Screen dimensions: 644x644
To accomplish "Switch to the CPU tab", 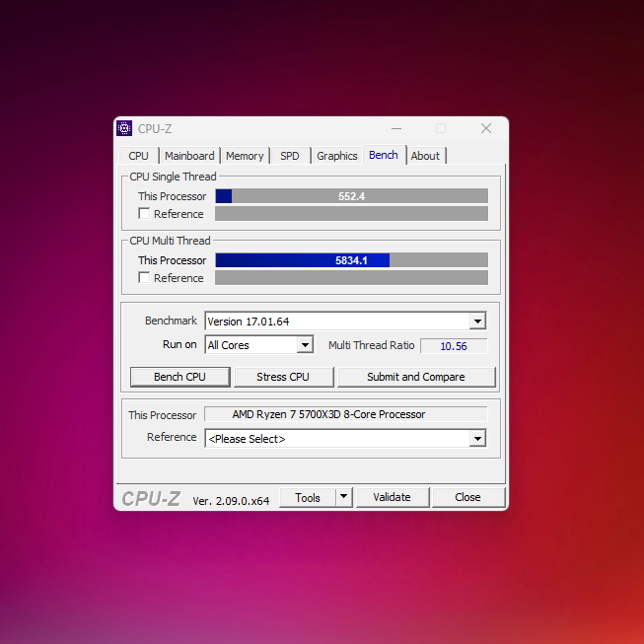I will pyautogui.click(x=138, y=156).
